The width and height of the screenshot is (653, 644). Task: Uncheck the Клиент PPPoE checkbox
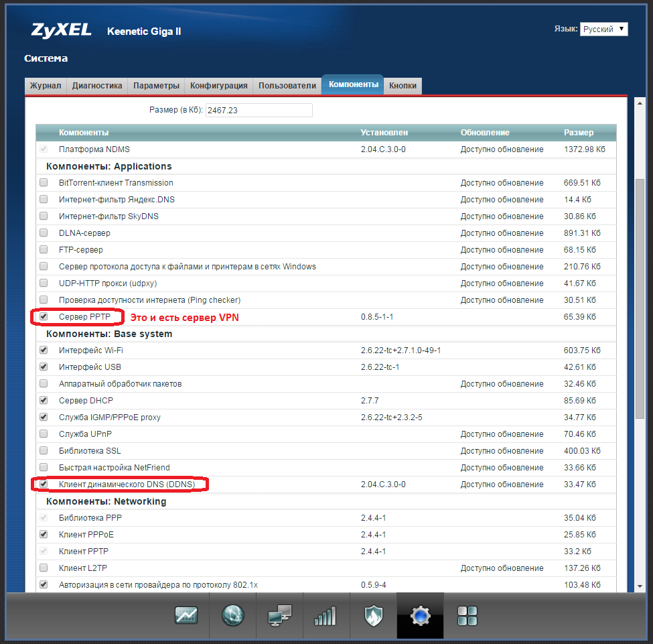tap(44, 534)
